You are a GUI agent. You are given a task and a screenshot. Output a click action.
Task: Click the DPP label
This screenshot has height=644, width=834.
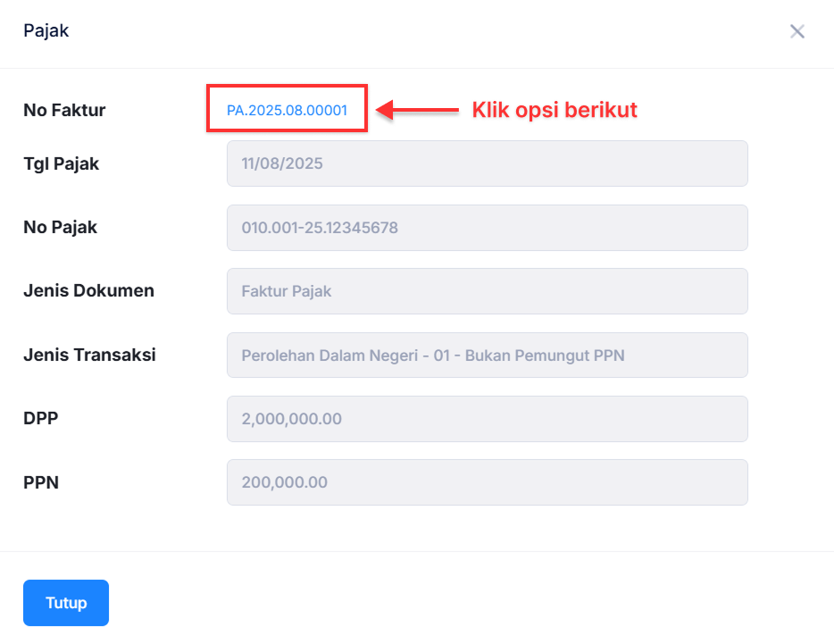point(40,419)
